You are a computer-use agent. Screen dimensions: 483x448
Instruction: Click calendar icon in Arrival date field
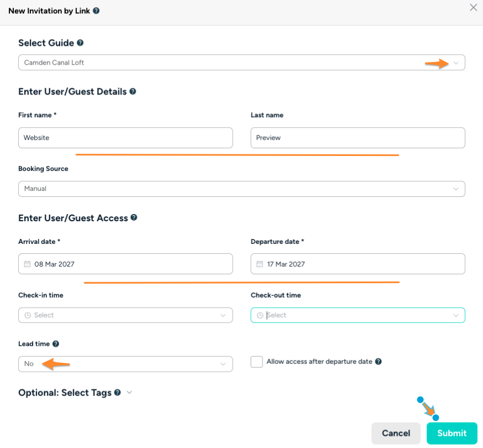27,264
